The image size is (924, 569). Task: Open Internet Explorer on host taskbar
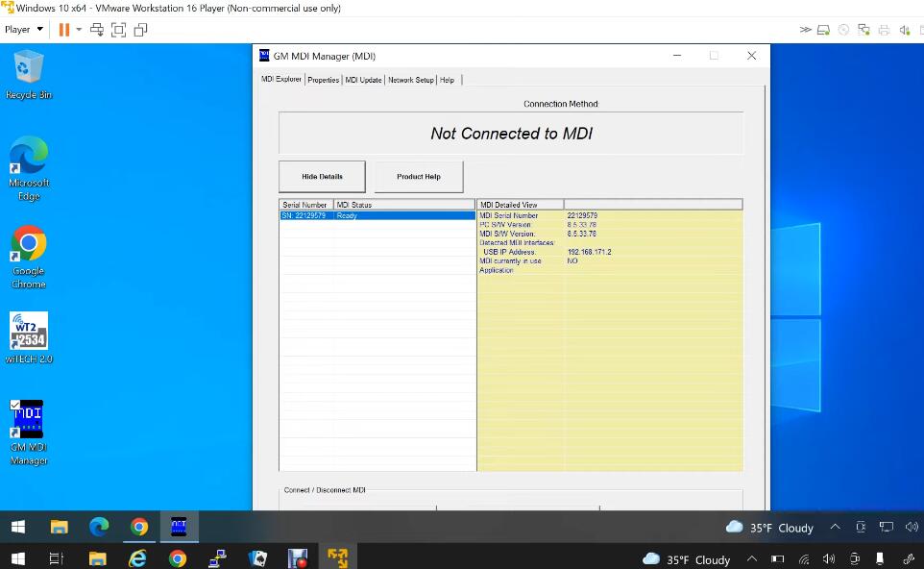point(137,557)
